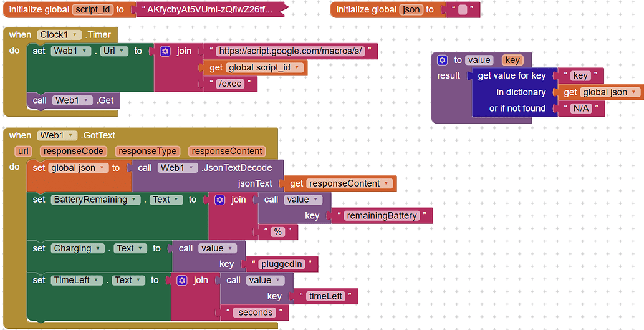Select the 'or if not found' label

[x=517, y=109]
